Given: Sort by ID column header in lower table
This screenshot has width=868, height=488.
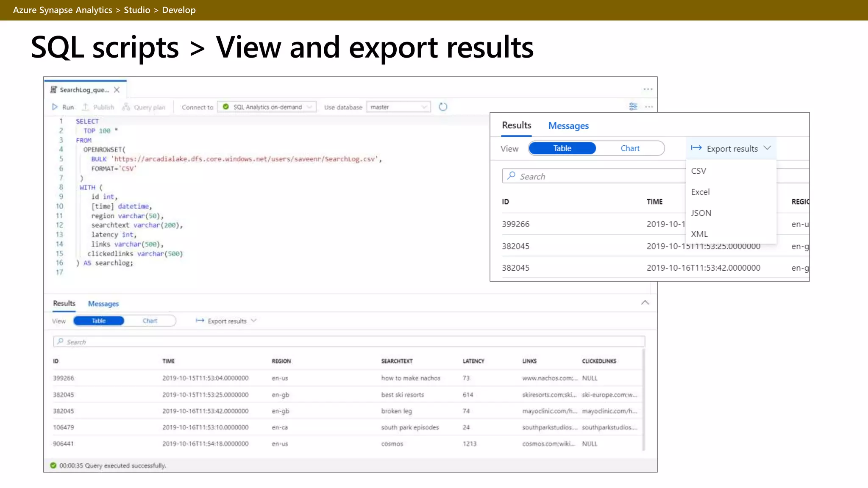Looking at the screenshot, I should point(56,361).
